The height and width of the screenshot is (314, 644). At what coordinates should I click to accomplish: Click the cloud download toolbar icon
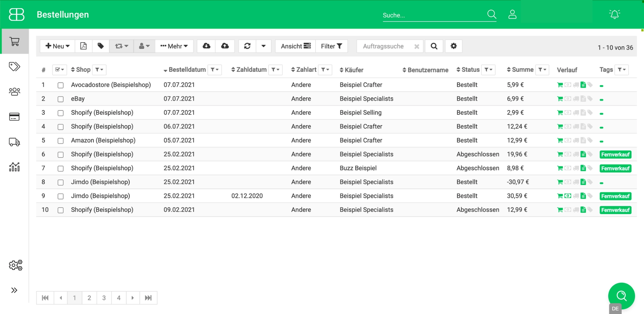[206, 46]
